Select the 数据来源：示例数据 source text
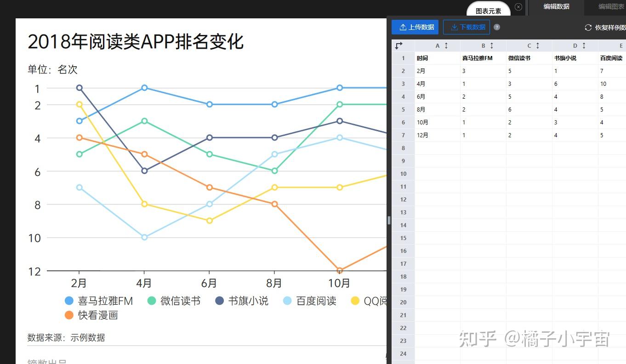The image size is (626, 364). coord(66,337)
